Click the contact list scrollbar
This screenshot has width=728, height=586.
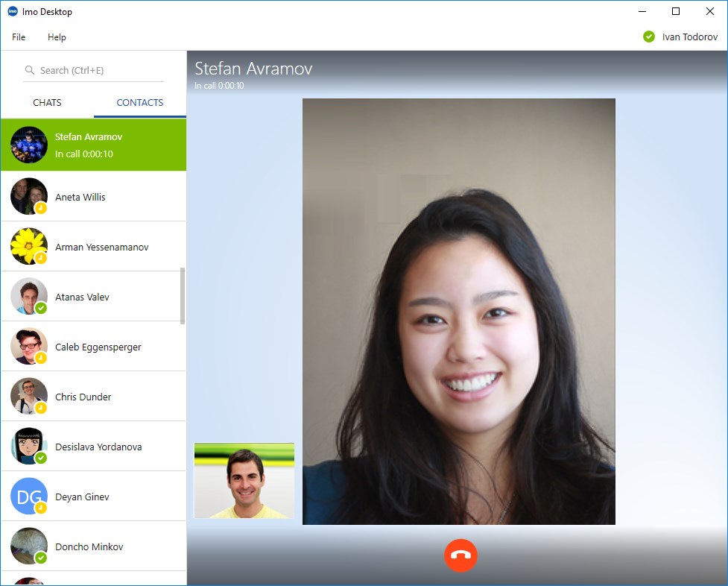pyautogui.click(x=183, y=297)
